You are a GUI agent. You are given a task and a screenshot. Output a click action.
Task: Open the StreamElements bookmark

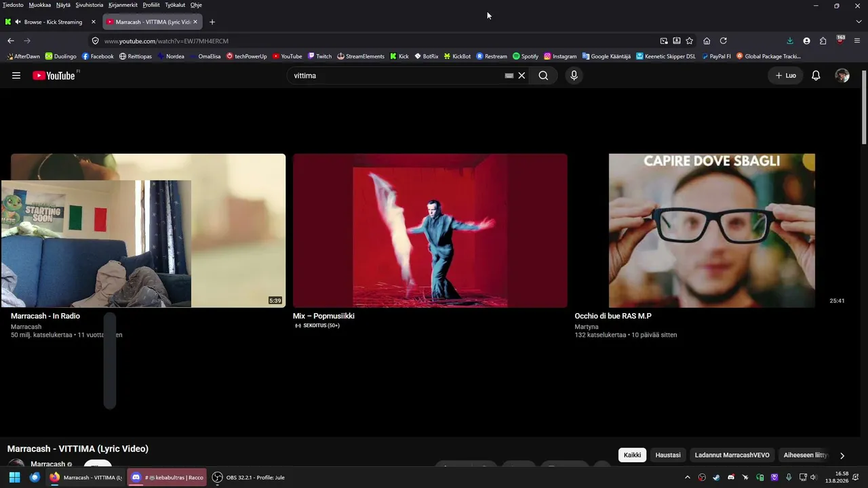pyautogui.click(x=361, y=56)
